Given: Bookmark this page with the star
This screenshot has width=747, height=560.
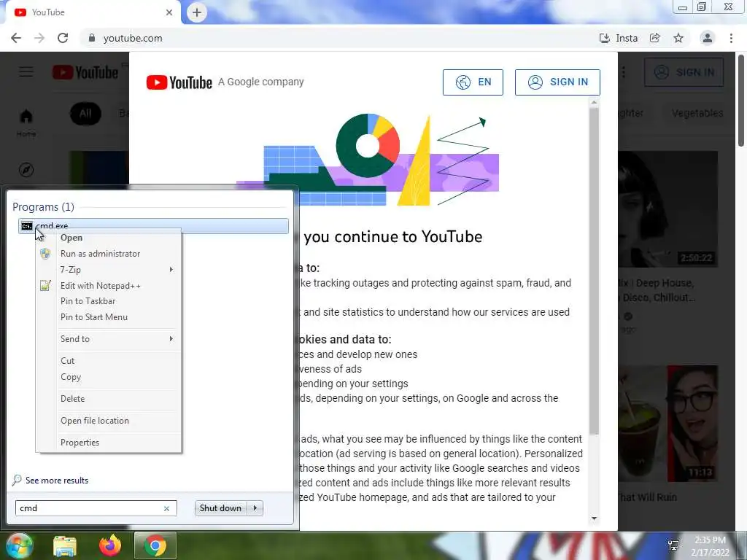Looking at the screenshot, I should [x=678, y=38].
